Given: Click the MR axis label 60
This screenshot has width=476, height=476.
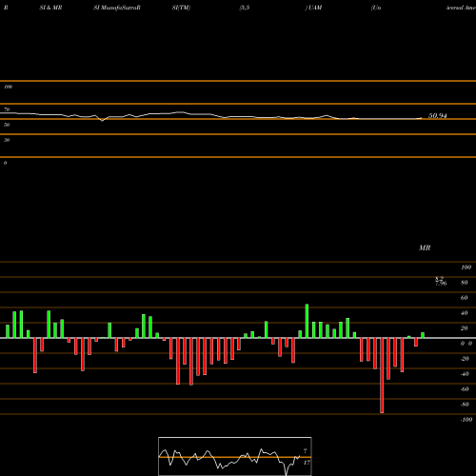Looking at the screenshot, I should [x=465, y=298].
